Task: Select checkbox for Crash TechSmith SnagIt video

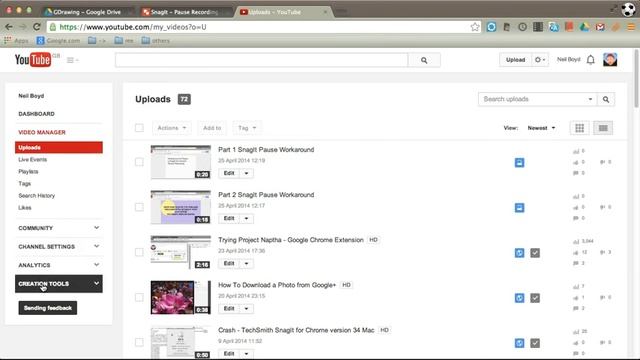Action: tap(139, 342)
